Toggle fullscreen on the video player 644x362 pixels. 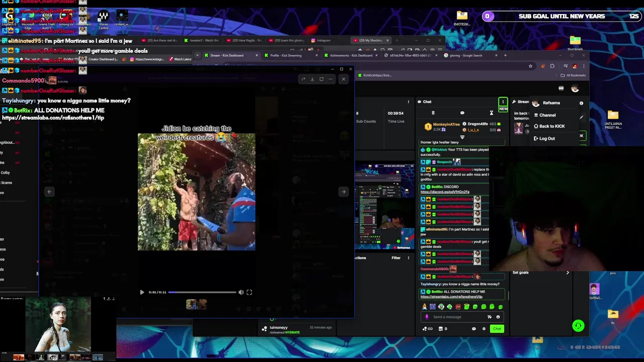click(249, 292)
